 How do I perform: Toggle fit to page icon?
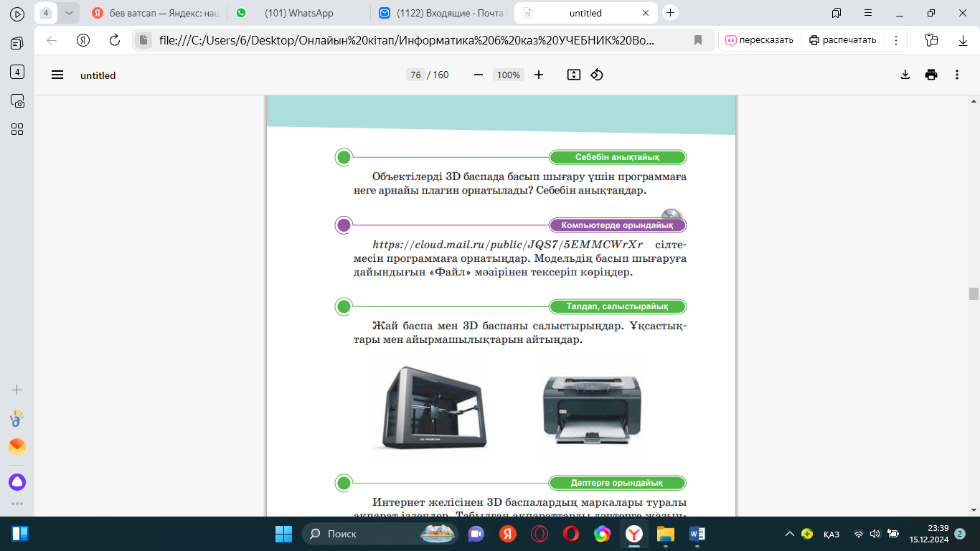pyautogui.click(x=573, y=75)
